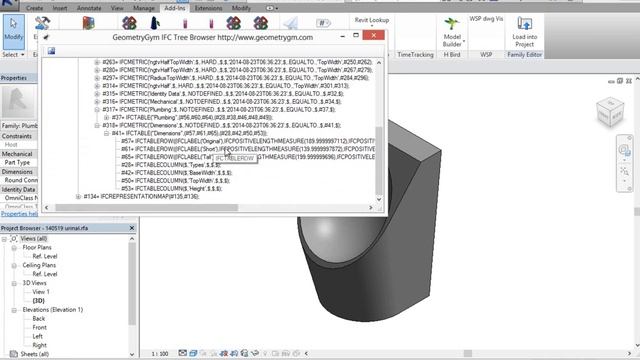
Task: Open the Properties help link
Action: coord(19,213)
